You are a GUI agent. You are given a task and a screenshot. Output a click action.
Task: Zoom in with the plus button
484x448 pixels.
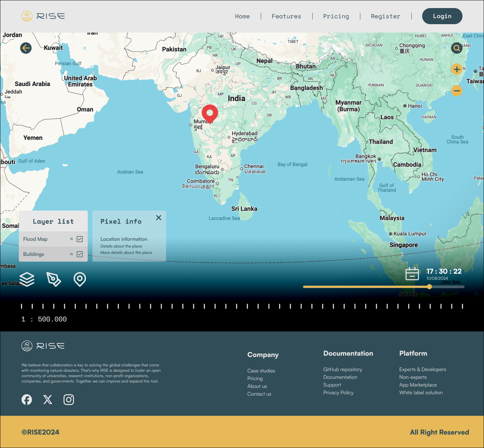(456, 70)
